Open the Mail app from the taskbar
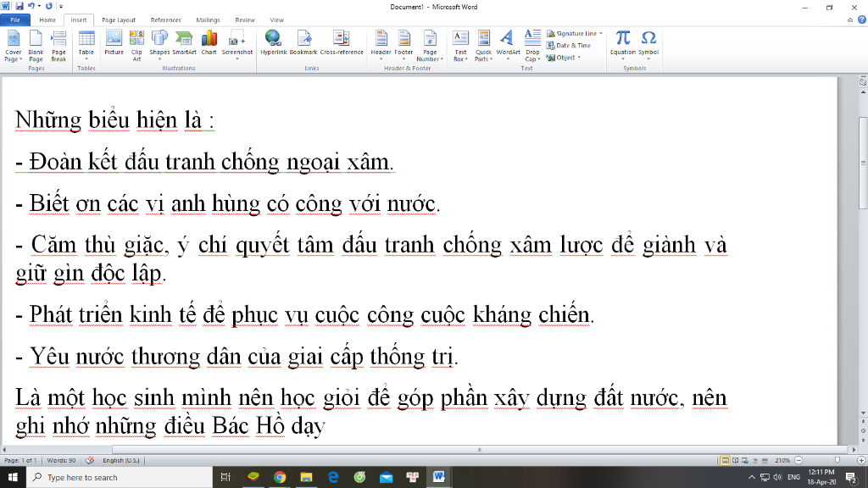The height and width of the screenshot is (488, 868). coord(386,477)
